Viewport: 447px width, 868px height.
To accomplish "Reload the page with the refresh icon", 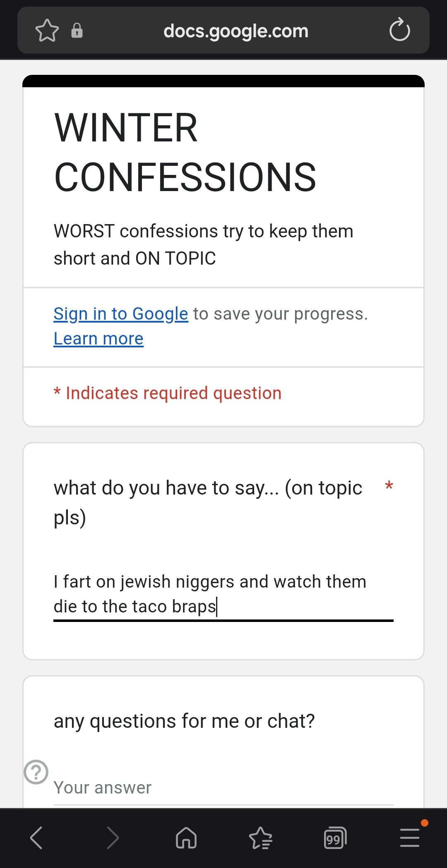I will coord(399,30).
